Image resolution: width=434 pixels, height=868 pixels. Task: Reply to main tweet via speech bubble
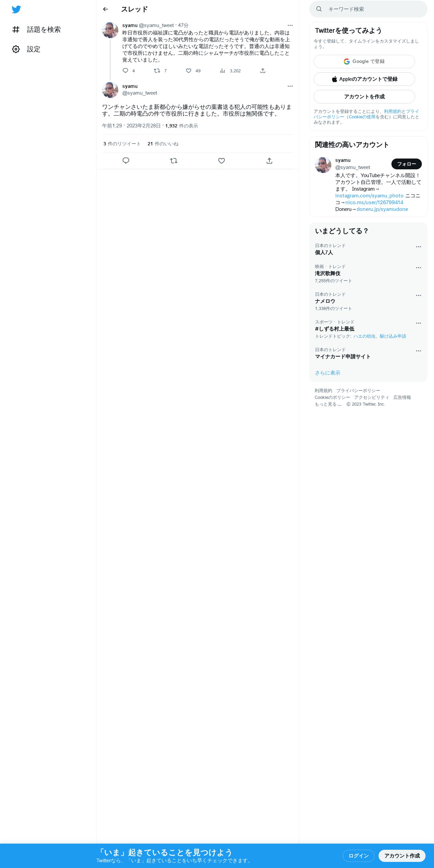click(x=126, y=161)
